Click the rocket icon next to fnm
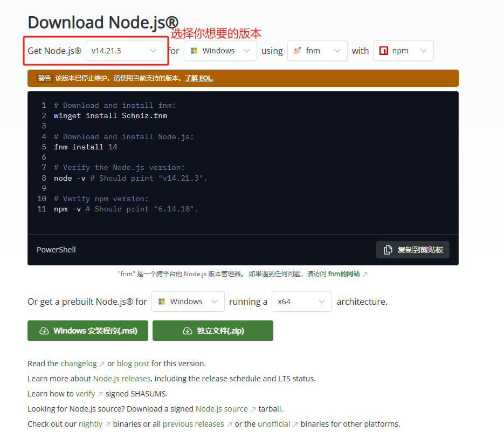The width and height of the screenshot is (504, 445). [x=298, y=51]
